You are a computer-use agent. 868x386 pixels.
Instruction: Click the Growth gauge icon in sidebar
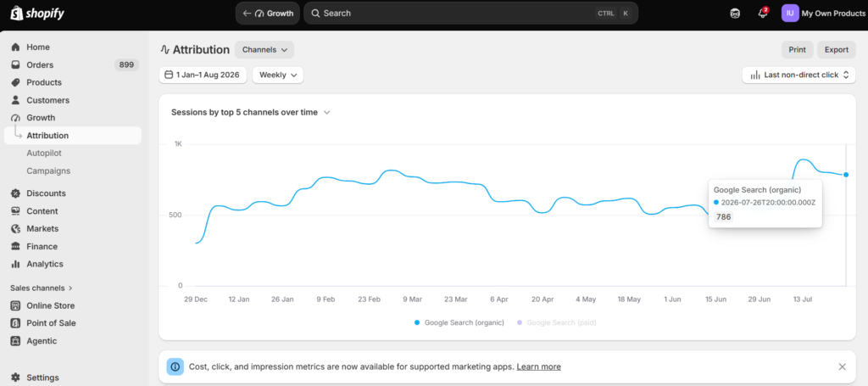(x=15, y=118)
